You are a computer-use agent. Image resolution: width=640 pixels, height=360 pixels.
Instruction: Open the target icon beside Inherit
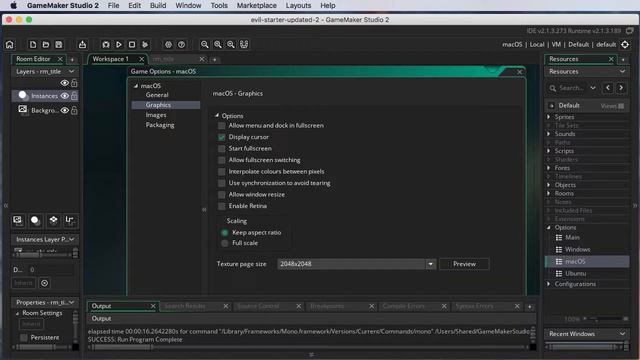pyautogui.click(x=44, y=283)
